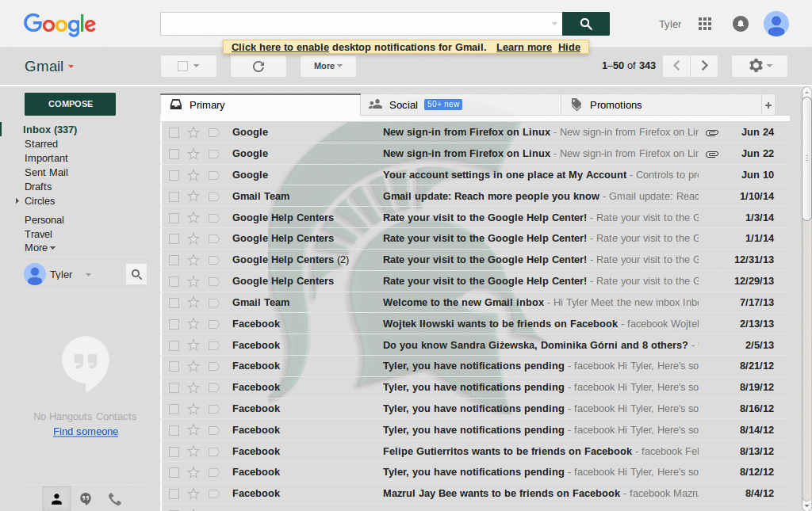
Task: Open the Inbox (337) folder
Action: point(50,130)
